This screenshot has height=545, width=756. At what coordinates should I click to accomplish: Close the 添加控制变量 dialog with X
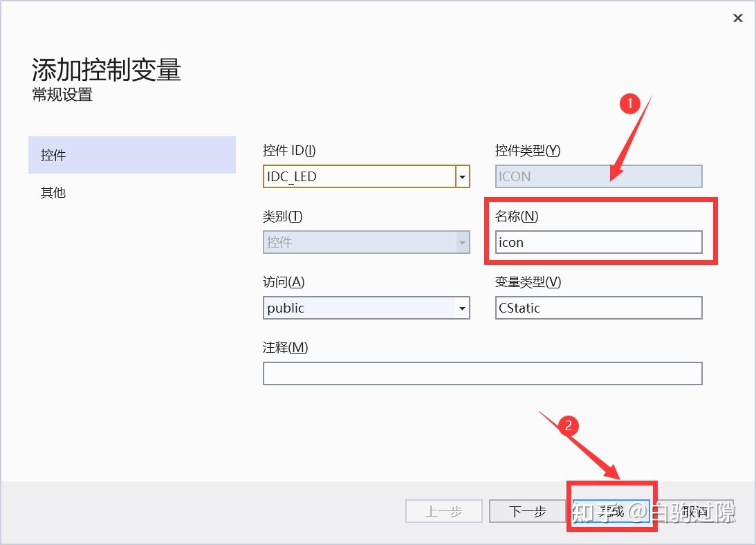pyautogui.click(x=738, y=18)
